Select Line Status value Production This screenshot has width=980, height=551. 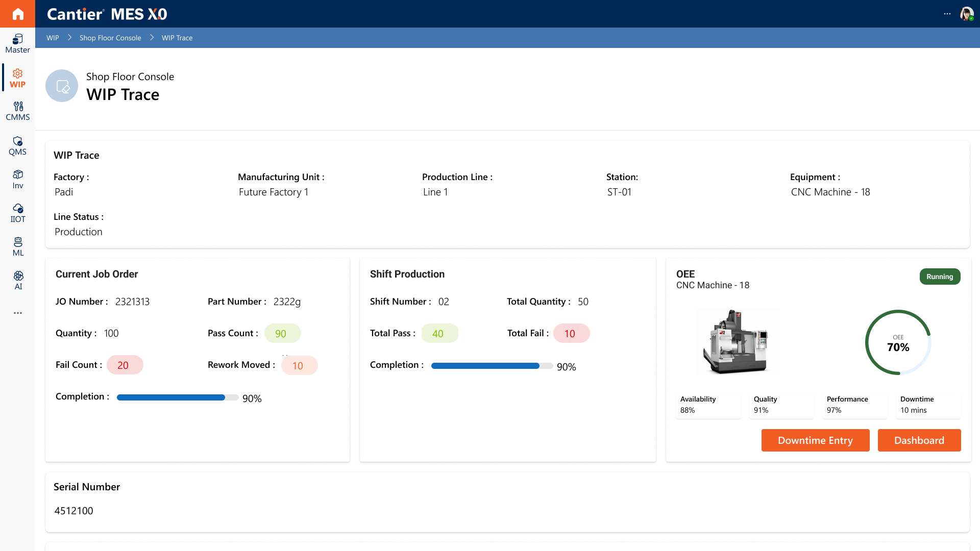coord(79,232)
